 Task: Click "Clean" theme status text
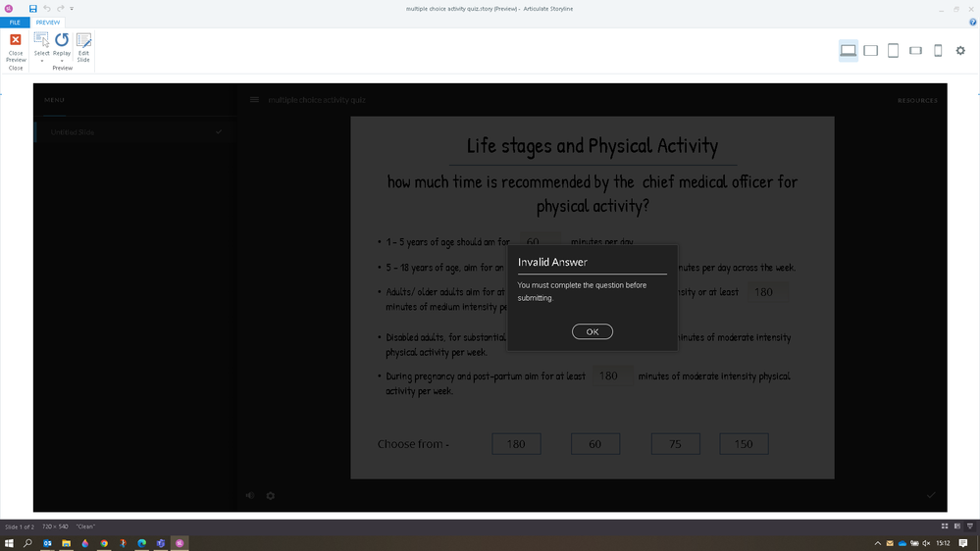coord(85,526)
